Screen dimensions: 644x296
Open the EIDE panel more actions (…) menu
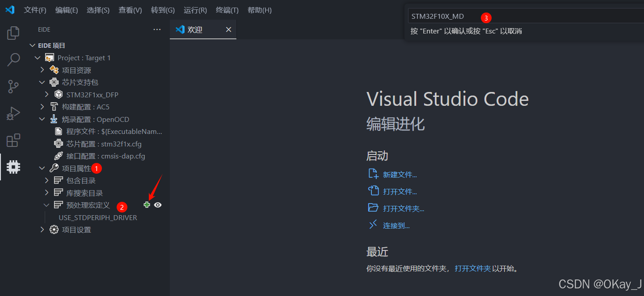pos(157,29)
